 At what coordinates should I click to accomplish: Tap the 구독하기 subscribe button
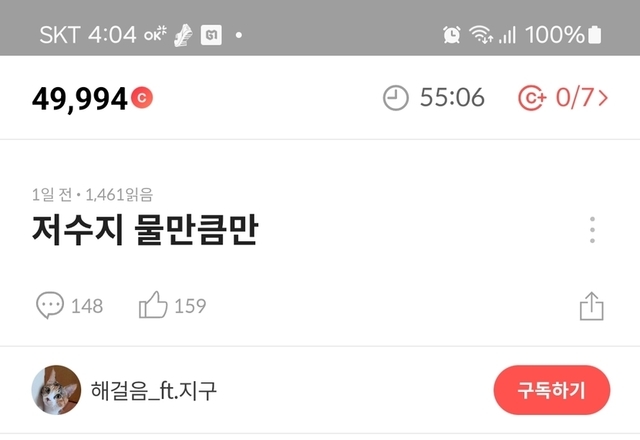[x=552, y=390]
